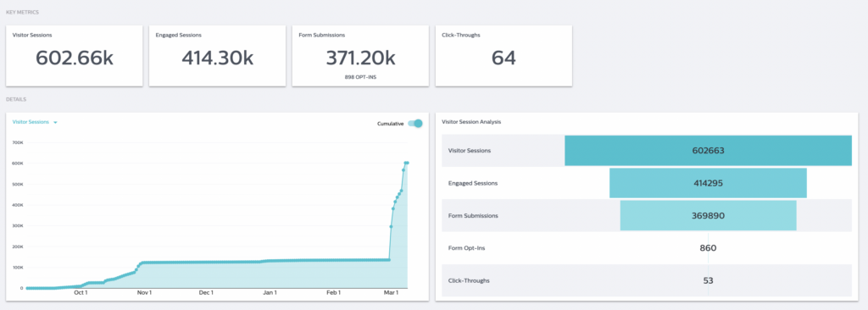Click the Click-Throughs funnel value 53

click(x=708, y=280)
